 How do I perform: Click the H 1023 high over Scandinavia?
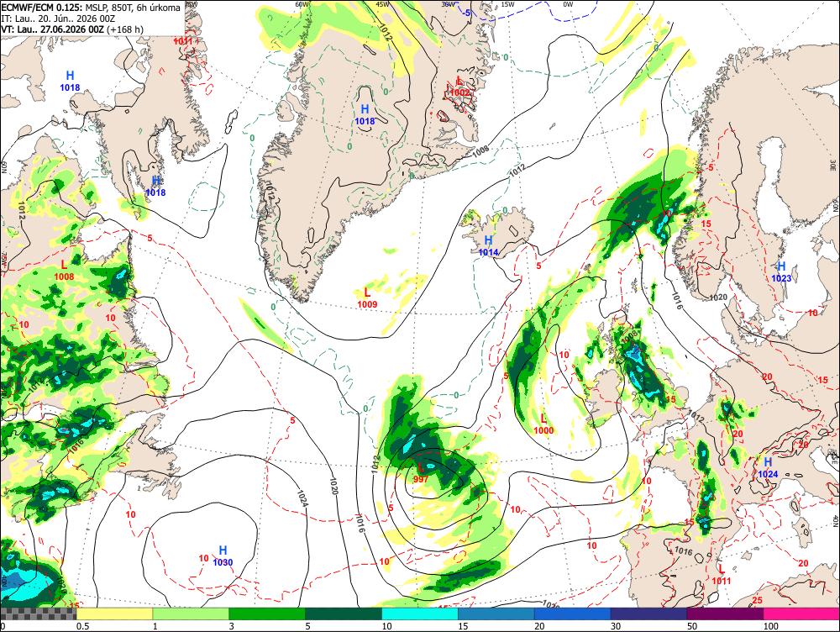coord(781,271)
